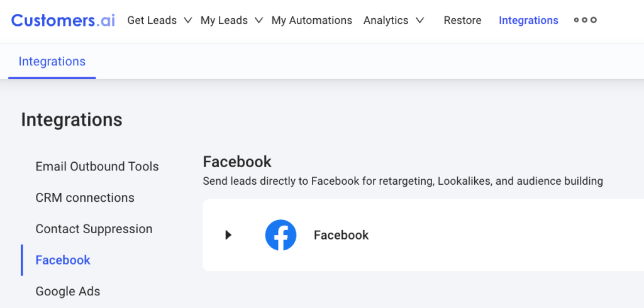Open Restore in the top navigation
This screenshot has width=644, height=308.
[462, 20]
